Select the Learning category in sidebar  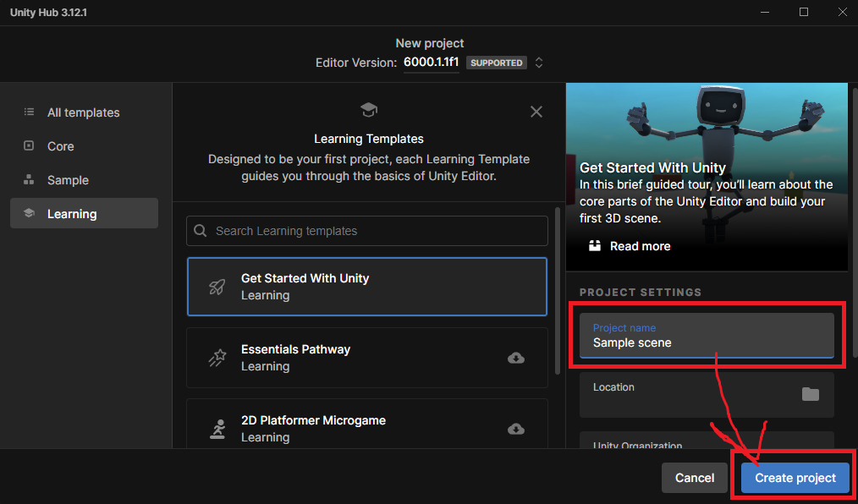coord(84,213)
